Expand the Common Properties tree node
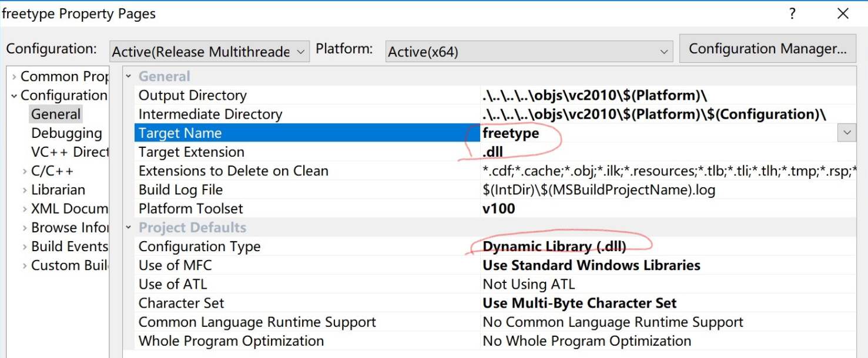The height and width of the screenshot is (358, 868). 14,77
